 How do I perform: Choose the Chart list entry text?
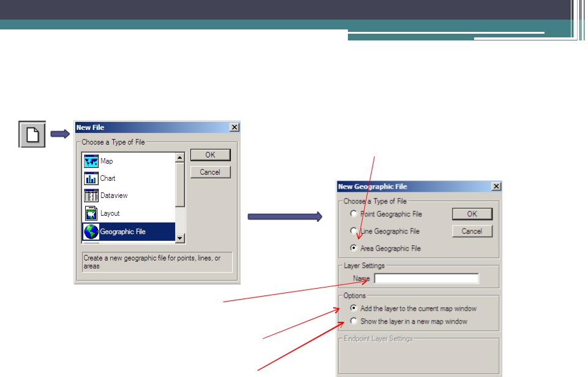click(x=108, y=178)
